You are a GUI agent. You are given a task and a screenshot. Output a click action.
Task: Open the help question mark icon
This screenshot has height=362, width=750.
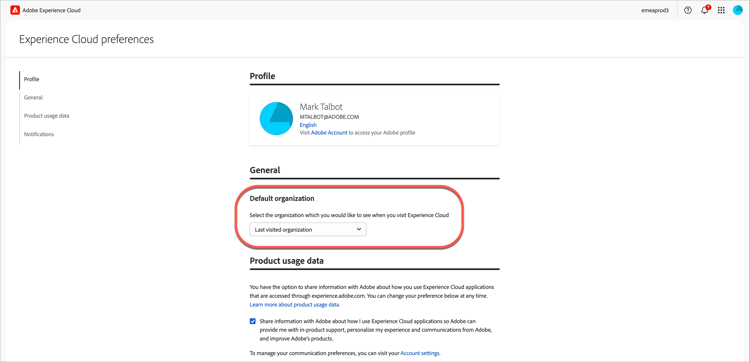click(x=688, y=10)
